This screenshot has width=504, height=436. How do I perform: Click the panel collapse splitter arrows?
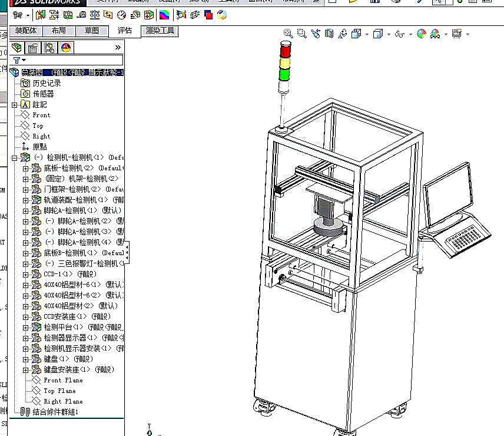pyautogui.click(x=127, y=253)
